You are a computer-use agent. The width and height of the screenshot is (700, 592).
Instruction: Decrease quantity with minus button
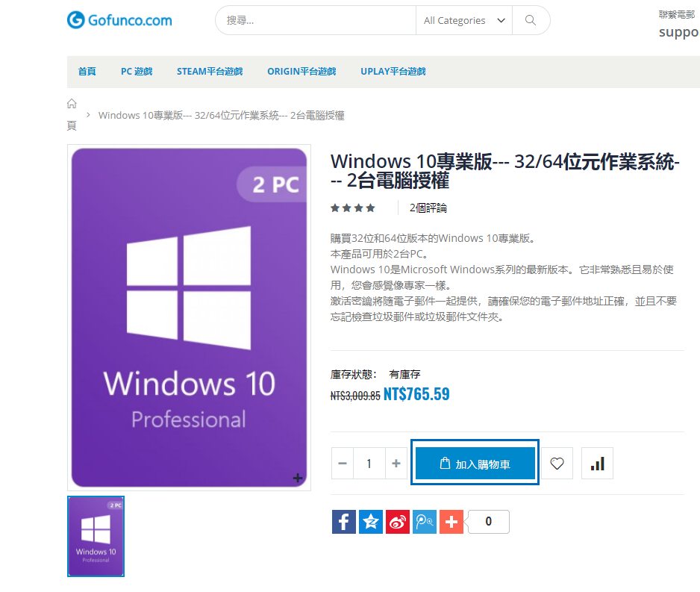(343, 464)
